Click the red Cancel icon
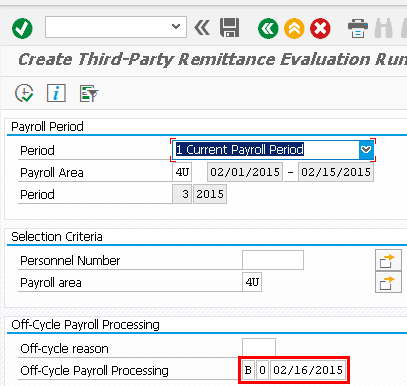 click(x=320, y=28)
